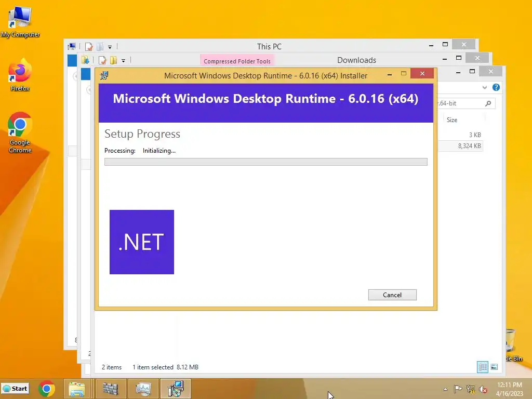Expand This PC quick access toolbar dropdown

(x=110, y=47)
